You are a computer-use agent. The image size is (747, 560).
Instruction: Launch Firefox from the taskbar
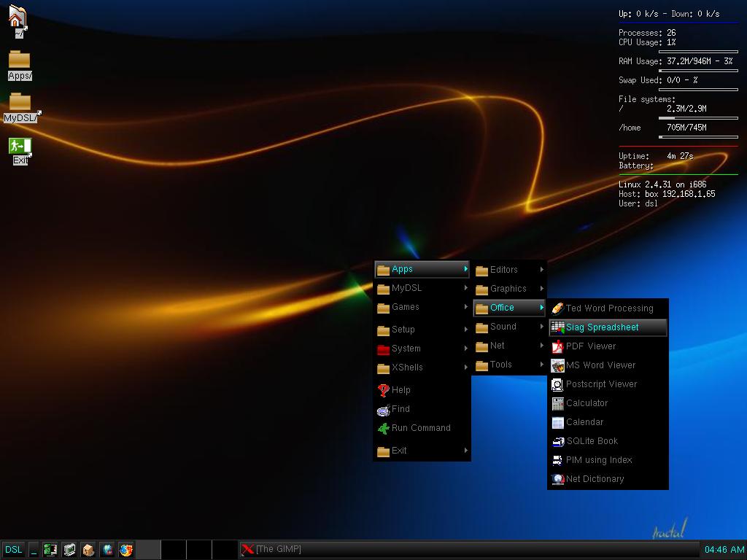(x=125, y=549)
